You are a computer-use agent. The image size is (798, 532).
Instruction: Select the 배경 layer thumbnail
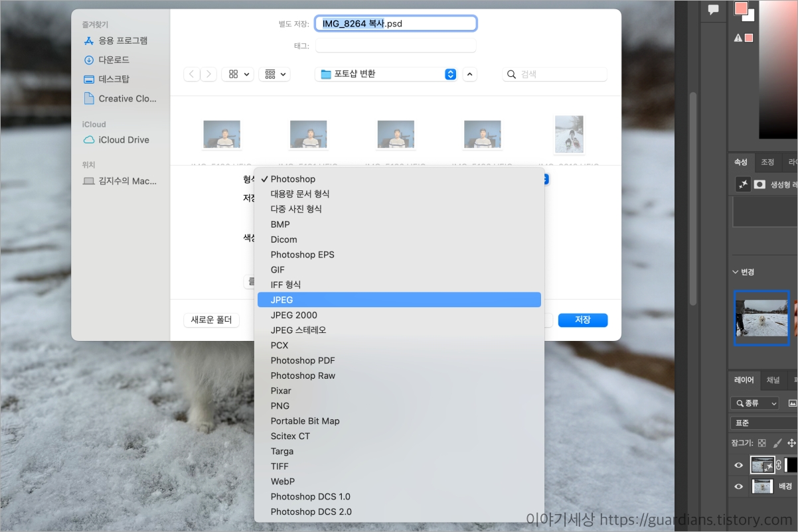pos(762,487)
